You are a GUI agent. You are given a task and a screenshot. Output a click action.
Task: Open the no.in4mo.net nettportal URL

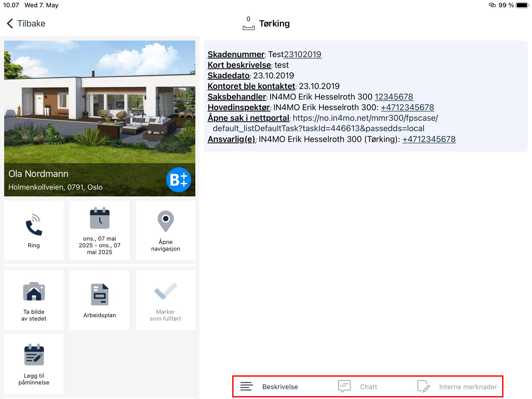point(365,118)
